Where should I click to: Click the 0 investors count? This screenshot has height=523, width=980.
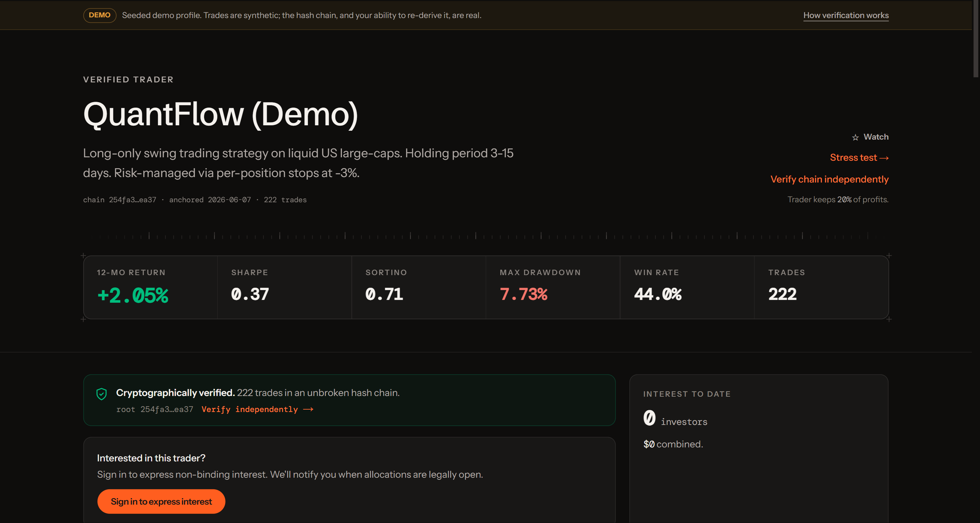coord(675,418)
